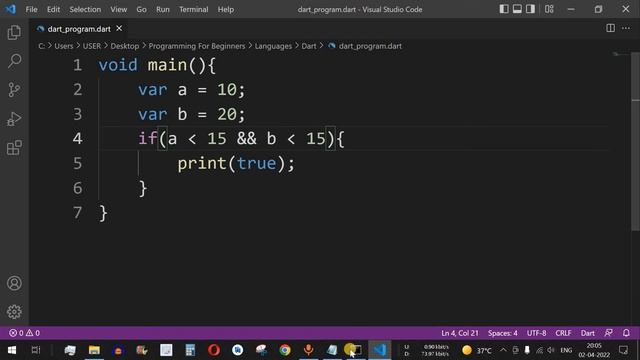Image resolution: width=640 pixels, height=360 pixels.
Task: Open the Go menu
Action: click(141, 9)
